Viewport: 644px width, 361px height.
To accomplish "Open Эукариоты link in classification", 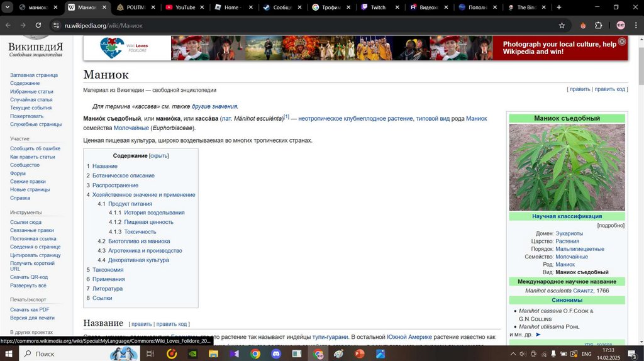I will point(569,233).
